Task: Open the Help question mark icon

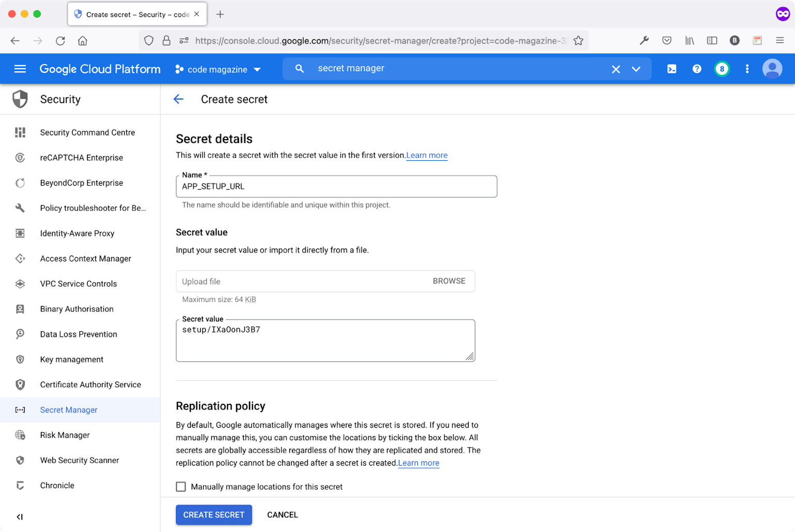Action: (697, 68)
